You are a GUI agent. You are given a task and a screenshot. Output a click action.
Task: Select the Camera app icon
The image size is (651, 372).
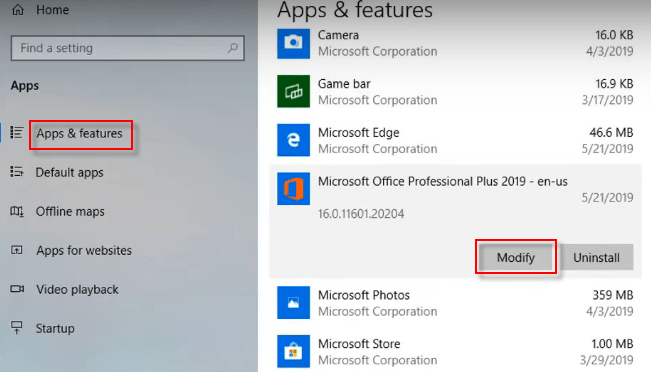[x=294, y=44]
